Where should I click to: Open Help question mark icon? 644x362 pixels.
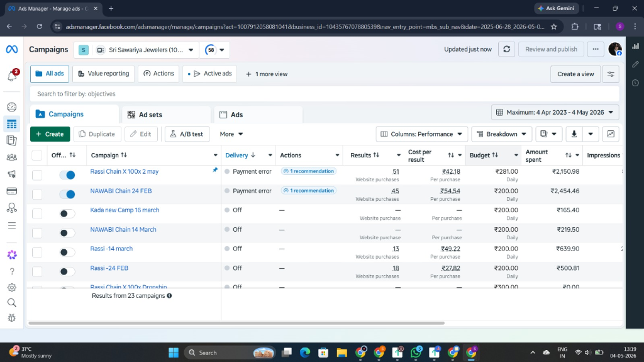coord(12,271)
